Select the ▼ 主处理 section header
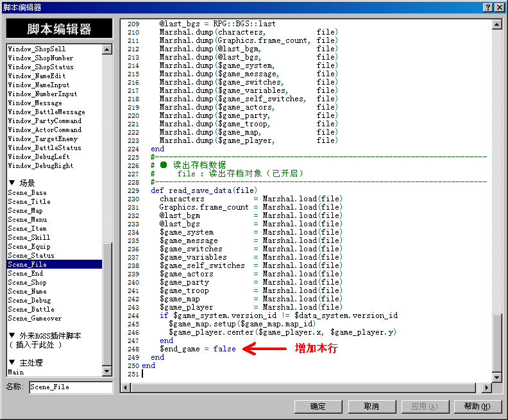508x420 pixels. 26,363
